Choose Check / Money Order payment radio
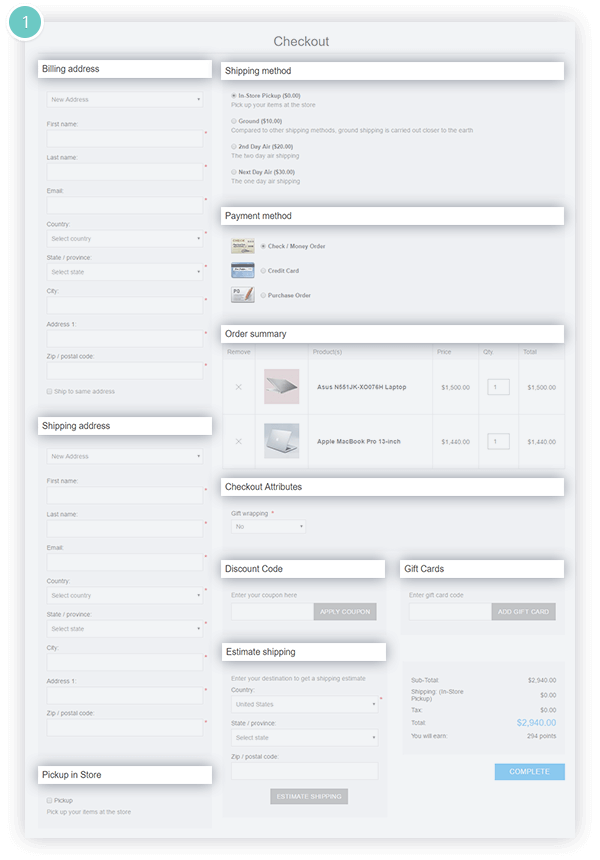This screenshot has width=600, height=860. 263,246
